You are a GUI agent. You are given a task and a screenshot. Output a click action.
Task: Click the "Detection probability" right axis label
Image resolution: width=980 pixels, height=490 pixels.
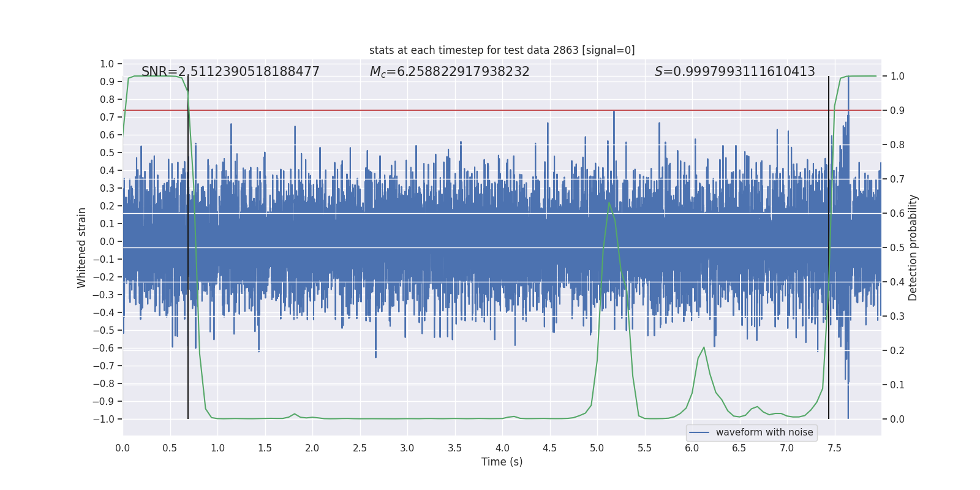click(913, 247)
